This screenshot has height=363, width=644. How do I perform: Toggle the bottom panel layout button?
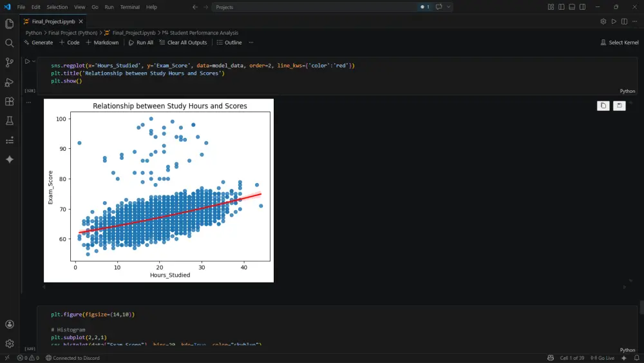click(572, 7)
